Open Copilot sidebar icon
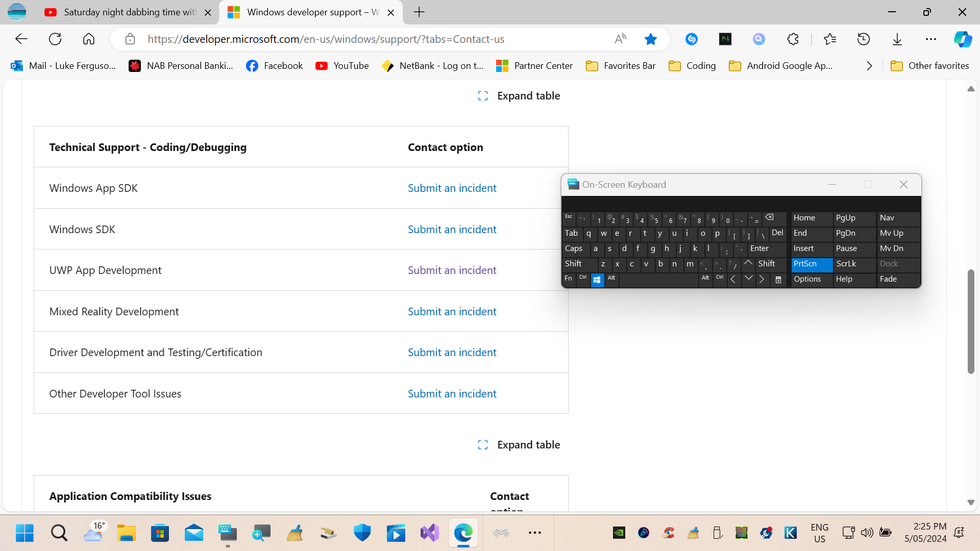The image size is (980, 551). click(x=963, y=39)
